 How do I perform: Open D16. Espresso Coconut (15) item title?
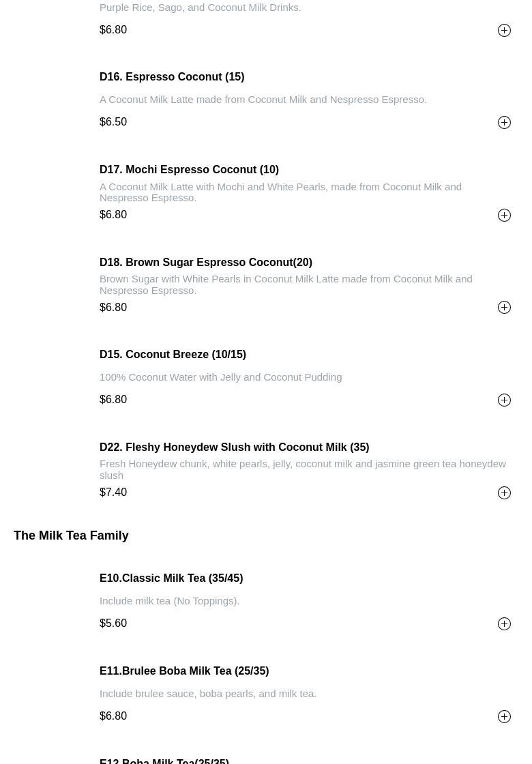tap(172, 77)
